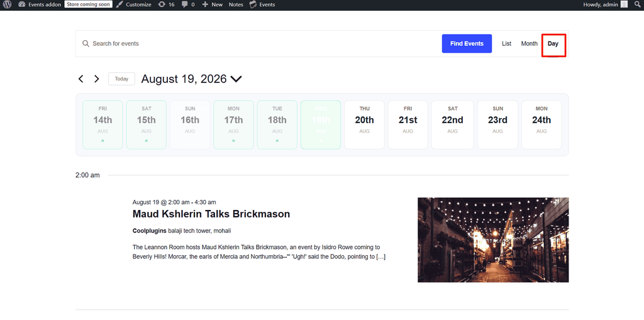The width and height of the screenshot is (644, 320).
Task: View the 16 pending updates
Action: 167,4
